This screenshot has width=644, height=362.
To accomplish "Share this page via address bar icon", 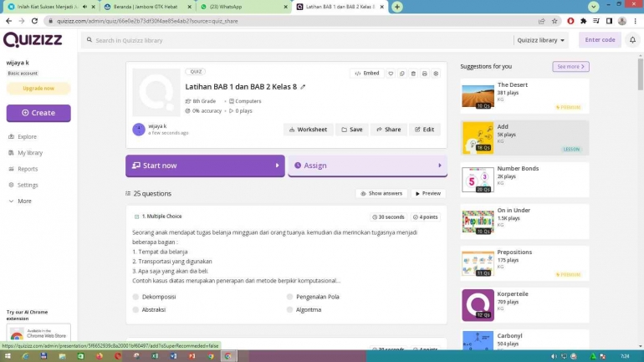I will pos(542,21).
